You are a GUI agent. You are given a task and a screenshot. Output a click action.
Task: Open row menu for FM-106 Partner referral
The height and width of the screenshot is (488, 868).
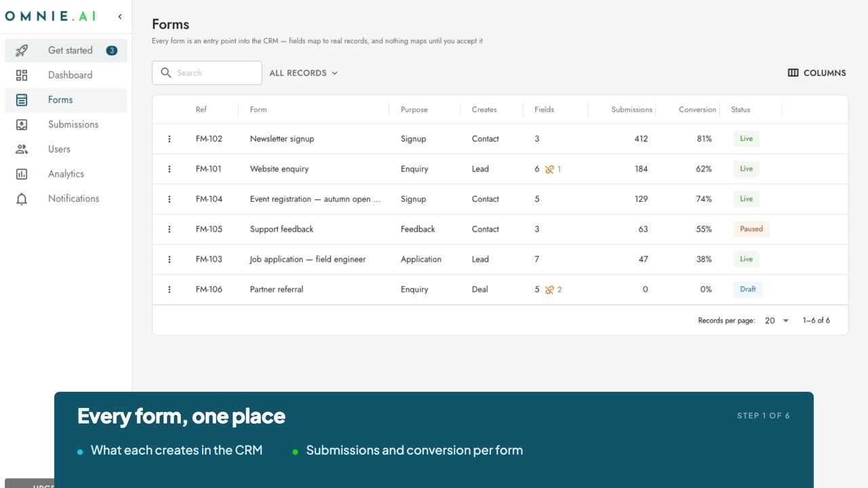click(170, 289)
